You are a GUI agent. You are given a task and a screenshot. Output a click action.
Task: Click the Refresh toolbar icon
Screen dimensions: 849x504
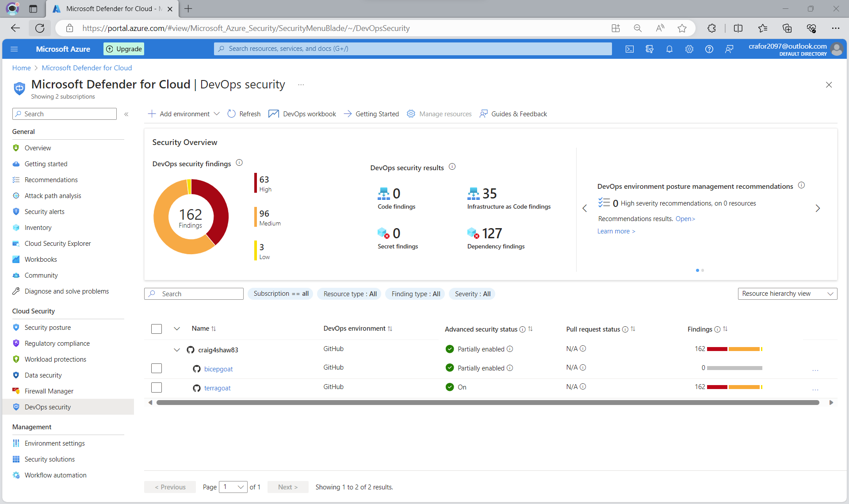(231, 114)
